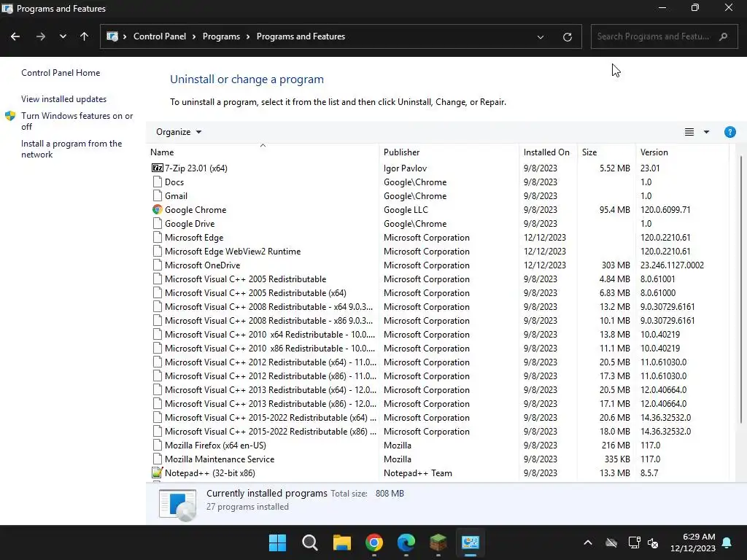
Task: Go forward using the right arrow
Action: pos(41,36)
